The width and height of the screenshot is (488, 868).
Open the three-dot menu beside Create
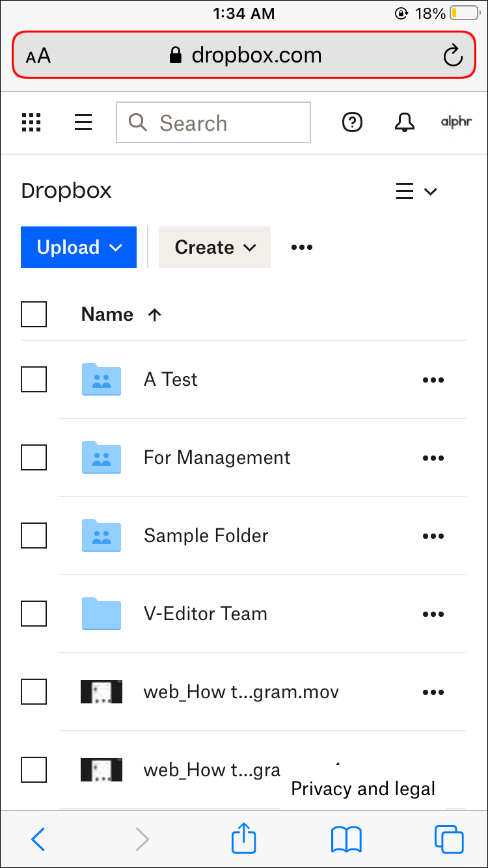point(302,247)
